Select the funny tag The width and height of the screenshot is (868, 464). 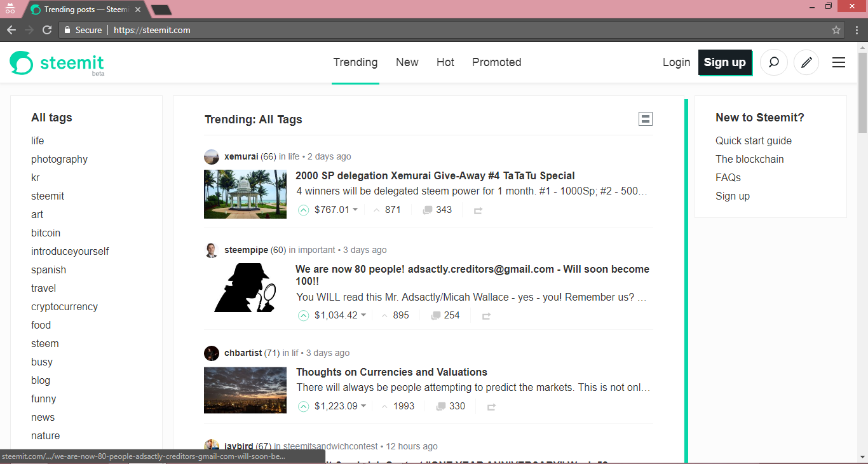[x=44, y=399]
